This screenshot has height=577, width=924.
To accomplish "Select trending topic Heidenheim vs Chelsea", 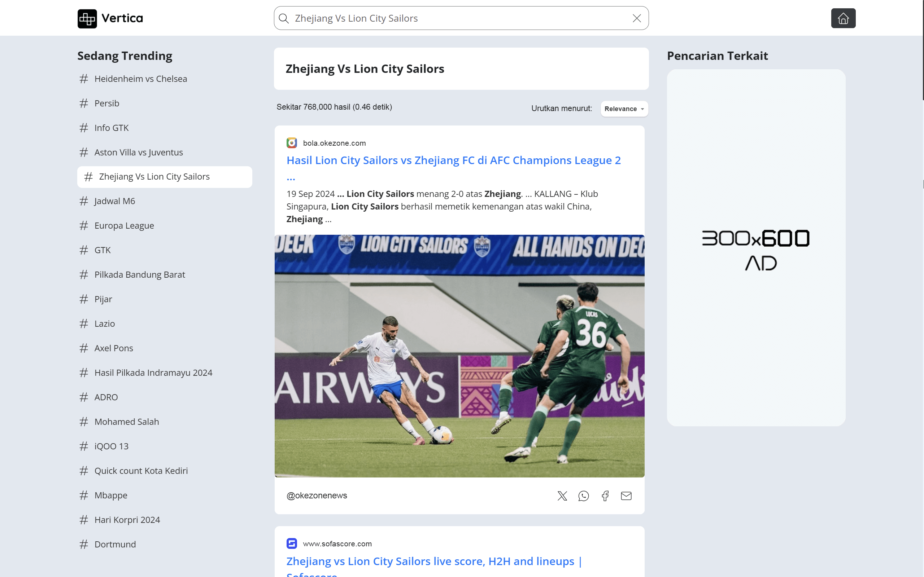I will 140,79.
